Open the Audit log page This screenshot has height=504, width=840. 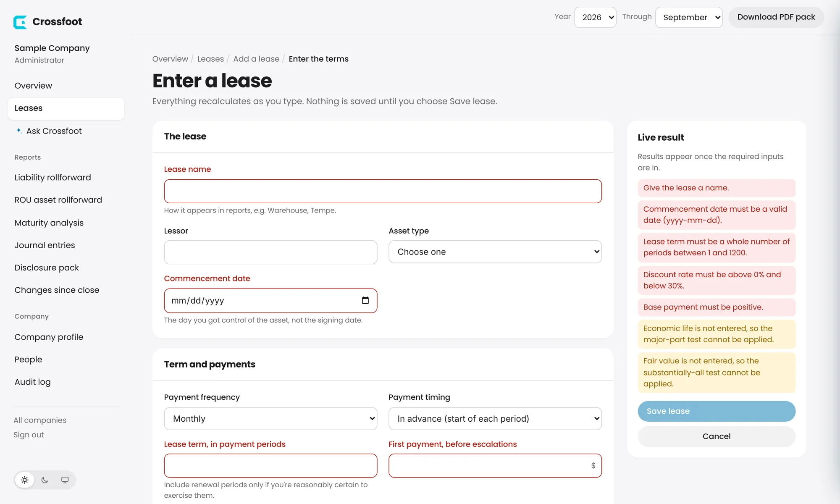(x=32, y=382)
